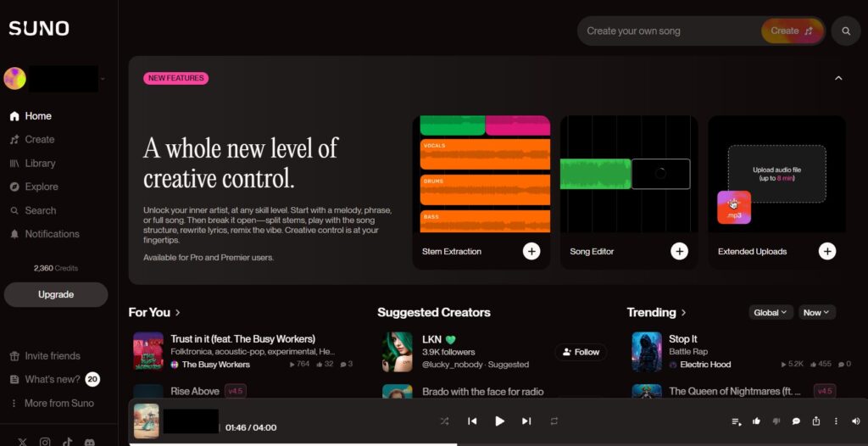Open the Stop It song title
868x446 pixels.
tap(683, 338)
